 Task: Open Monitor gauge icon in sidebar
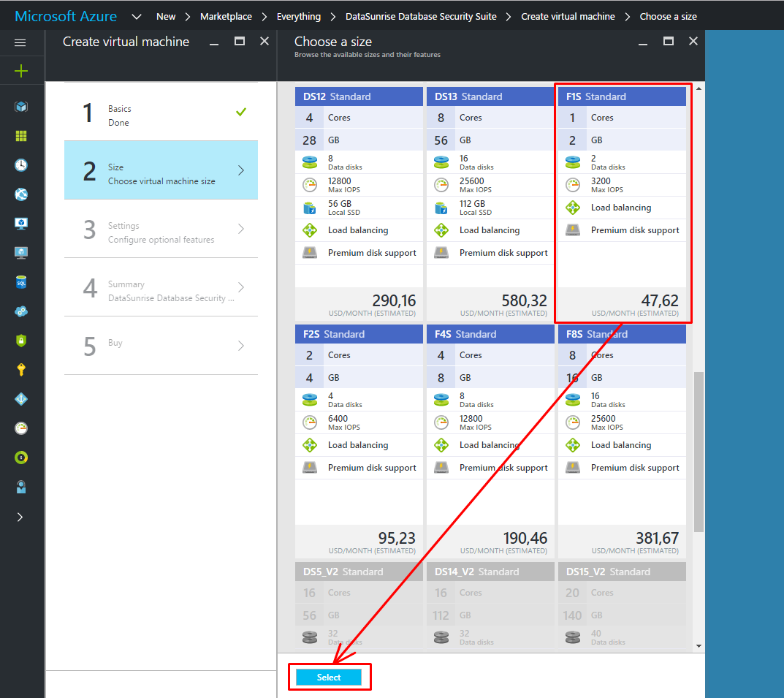coord(21,428)
